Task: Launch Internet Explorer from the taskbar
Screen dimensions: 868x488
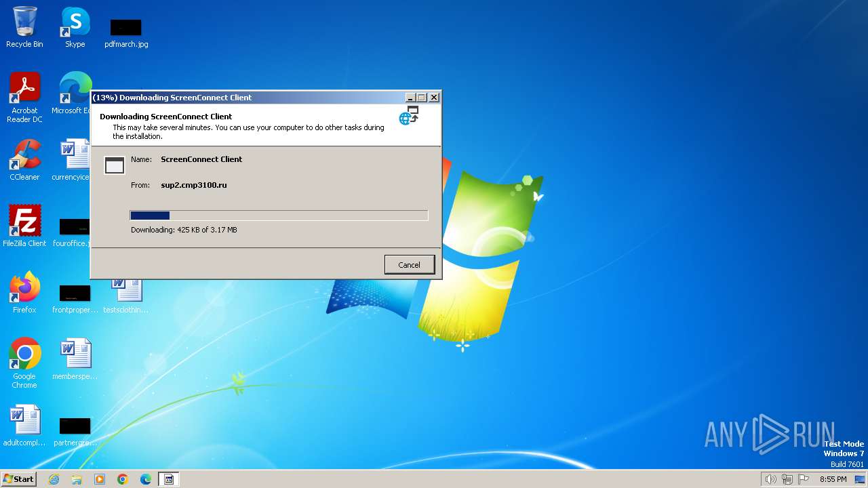Action: [54, 479]
